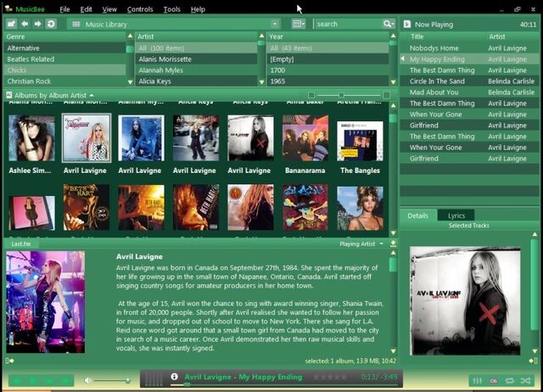The image size is (543, 392).
Task: Click in the search field
Action: click(348, 24)
